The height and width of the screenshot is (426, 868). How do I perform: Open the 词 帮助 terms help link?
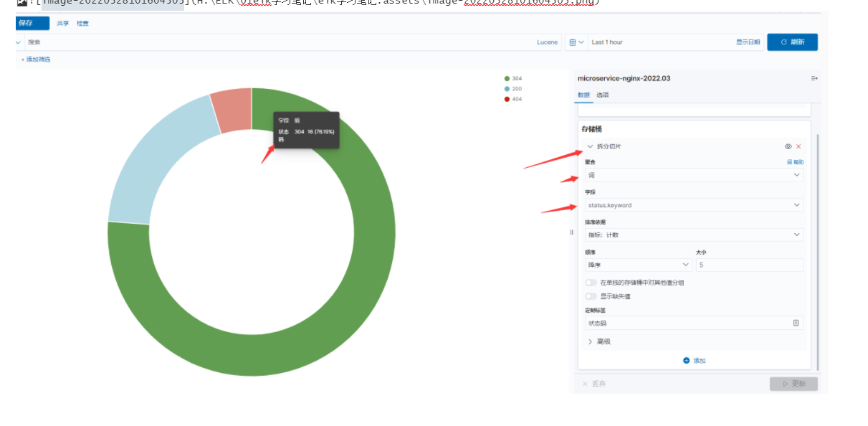[796, 163]
